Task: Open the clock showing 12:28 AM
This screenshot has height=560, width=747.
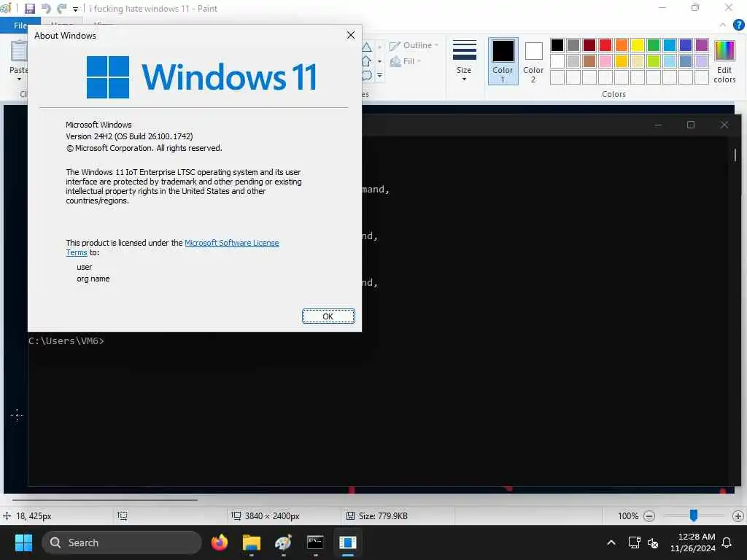Action: tap(692, 542)
